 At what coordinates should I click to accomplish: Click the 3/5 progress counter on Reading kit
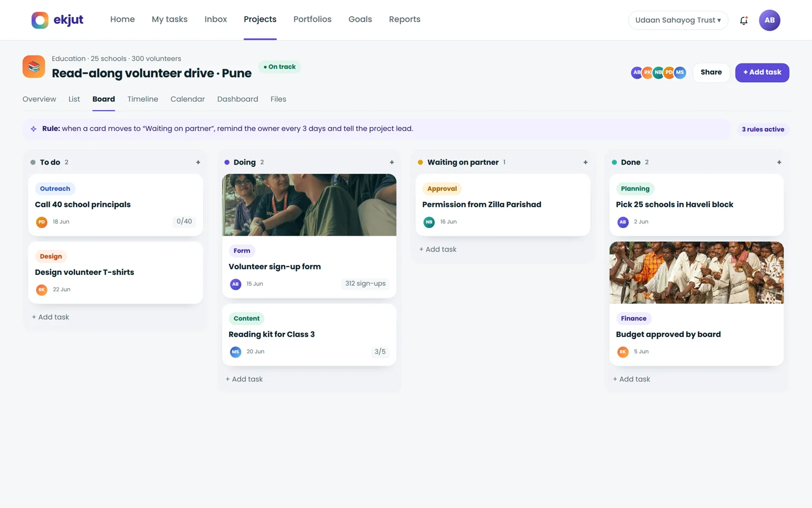[x=380, y=352]
